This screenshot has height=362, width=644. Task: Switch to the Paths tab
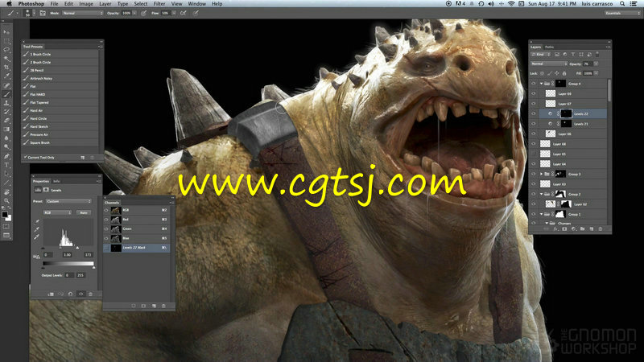coord(550,47)
